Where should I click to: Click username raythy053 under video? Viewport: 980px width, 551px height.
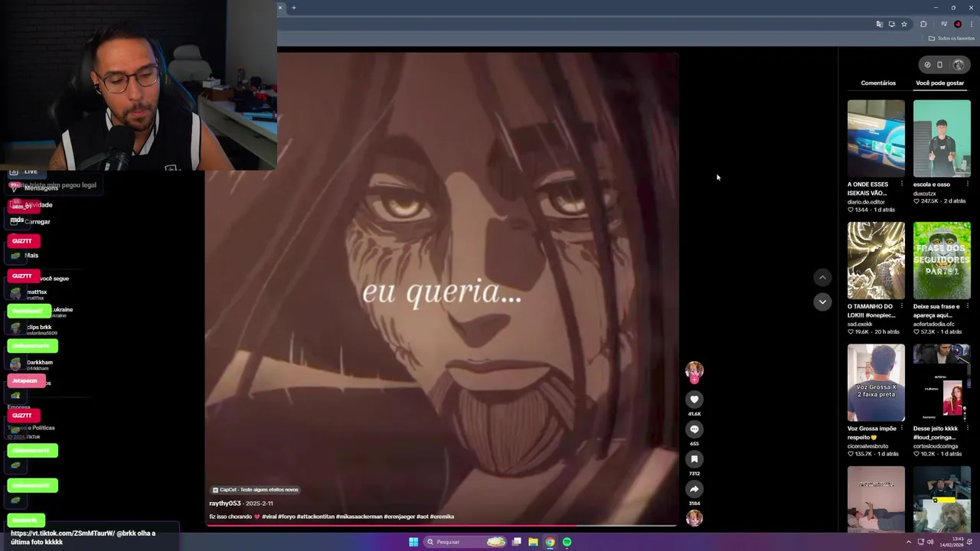[x=225, y=504]
